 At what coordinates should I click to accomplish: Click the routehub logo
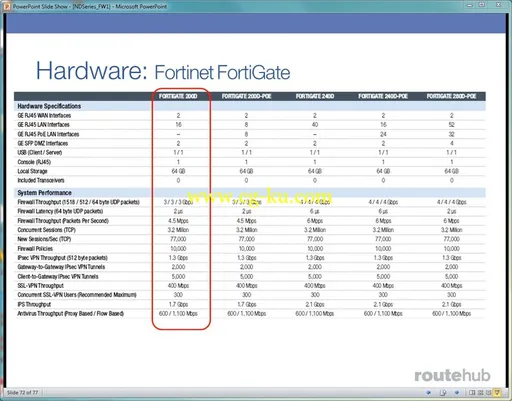[x=452, y=376]
